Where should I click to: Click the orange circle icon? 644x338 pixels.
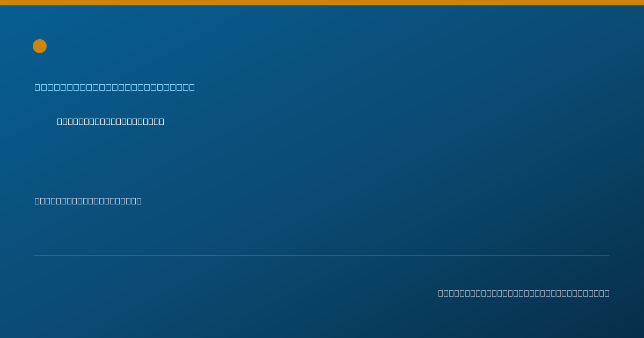tap(40, 46)
